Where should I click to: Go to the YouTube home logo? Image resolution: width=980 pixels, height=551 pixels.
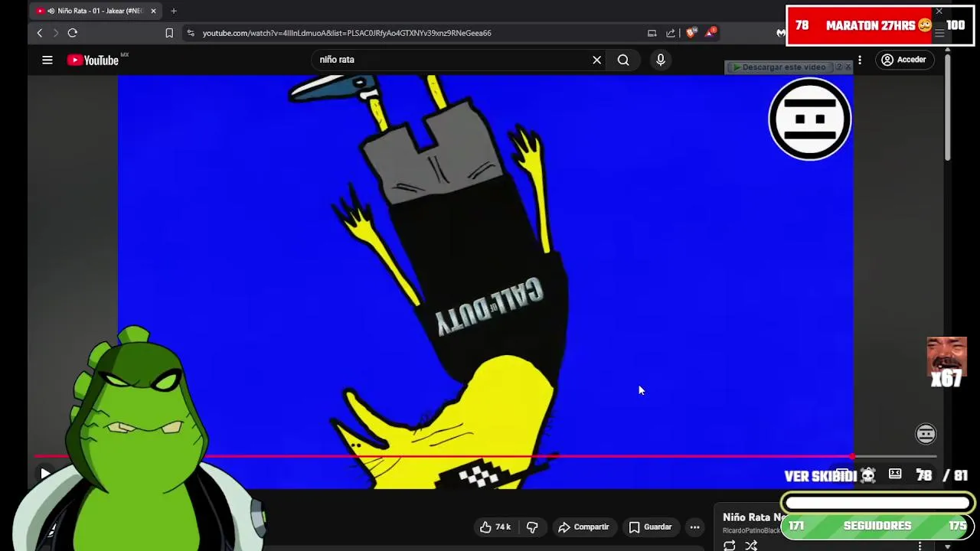point(93,60)
